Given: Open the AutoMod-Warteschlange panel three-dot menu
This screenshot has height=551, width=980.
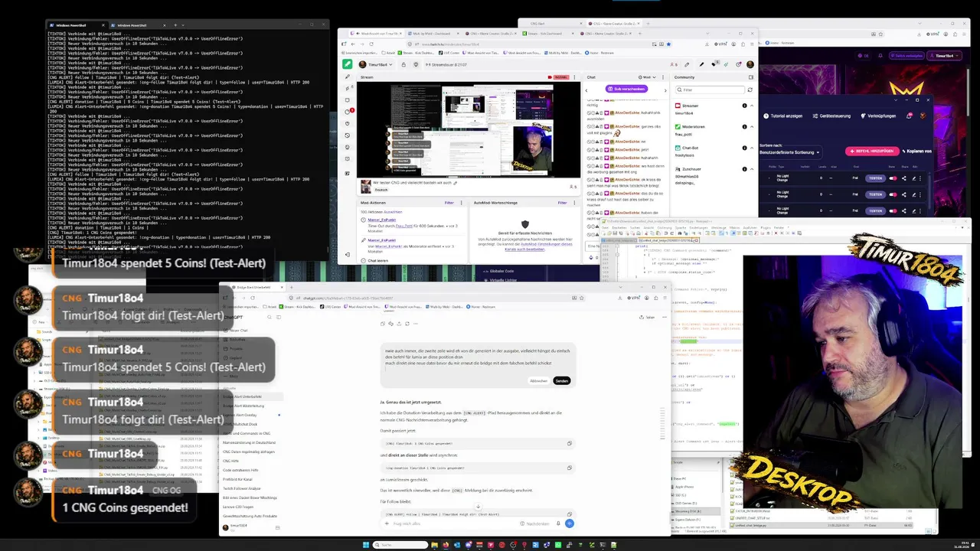Looking at the screenshot, I should [576, 203].
